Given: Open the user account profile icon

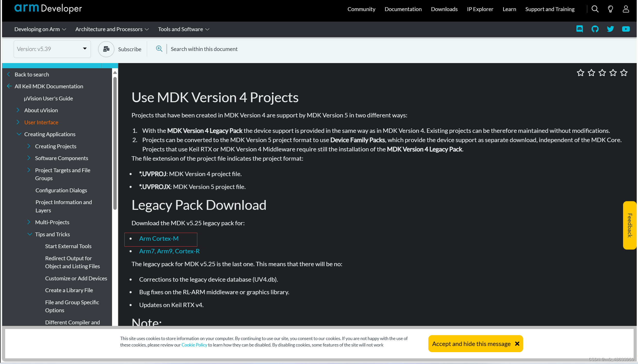Looking at the screenshot, I should click(626, 9).
